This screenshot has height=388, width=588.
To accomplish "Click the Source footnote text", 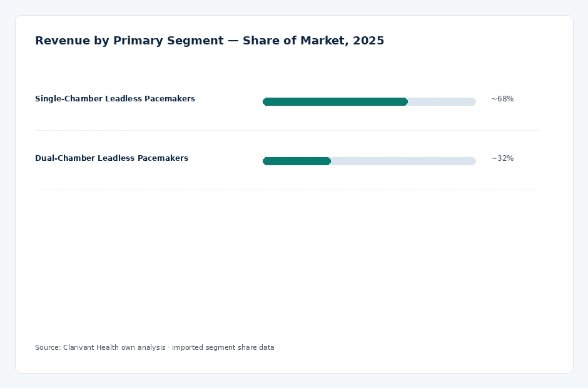I will pyautogui.click(x=155, y=347).
